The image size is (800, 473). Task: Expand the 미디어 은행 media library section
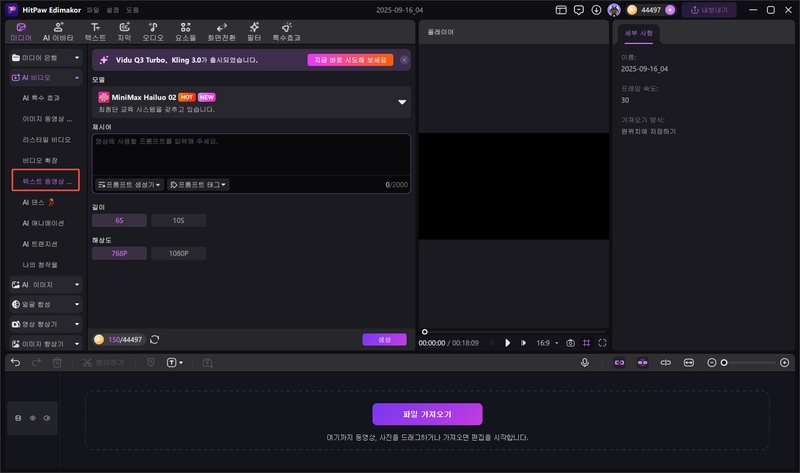pos(46,58)
